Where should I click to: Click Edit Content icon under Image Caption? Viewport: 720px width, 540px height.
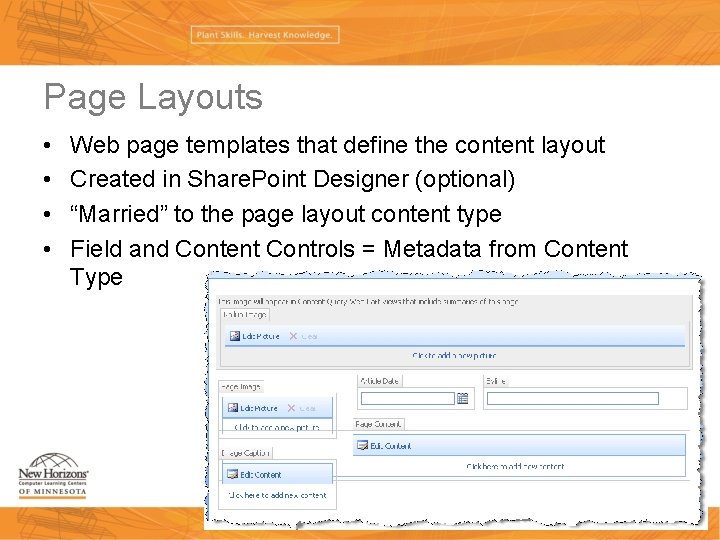pyautogui.click(x=233, y=474)
